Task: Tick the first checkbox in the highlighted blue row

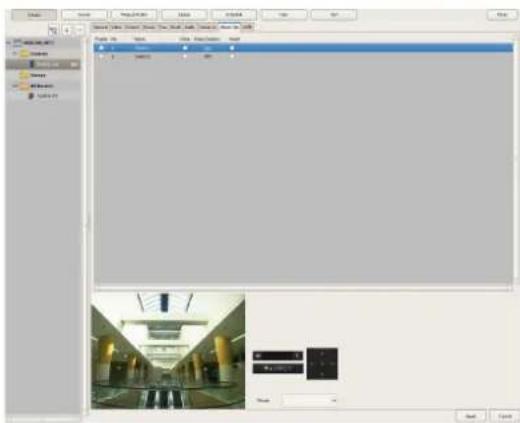Action: click(101, 48)
